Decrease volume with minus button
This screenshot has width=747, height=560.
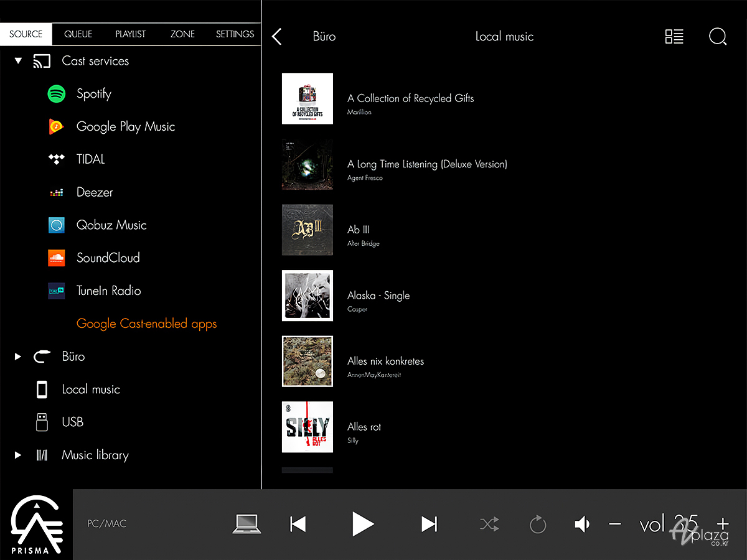point(615,524)
